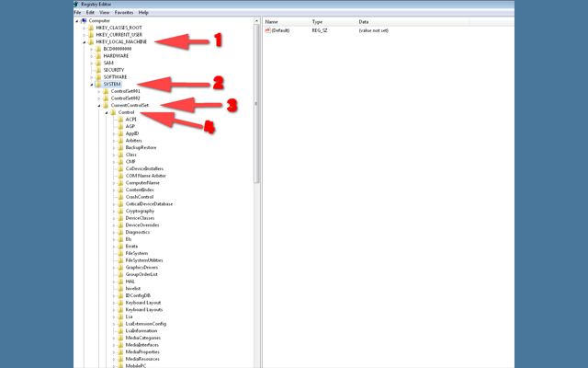
Task: Click the Class folder icon
Action: pyautogui.click(x=120, y=155)
